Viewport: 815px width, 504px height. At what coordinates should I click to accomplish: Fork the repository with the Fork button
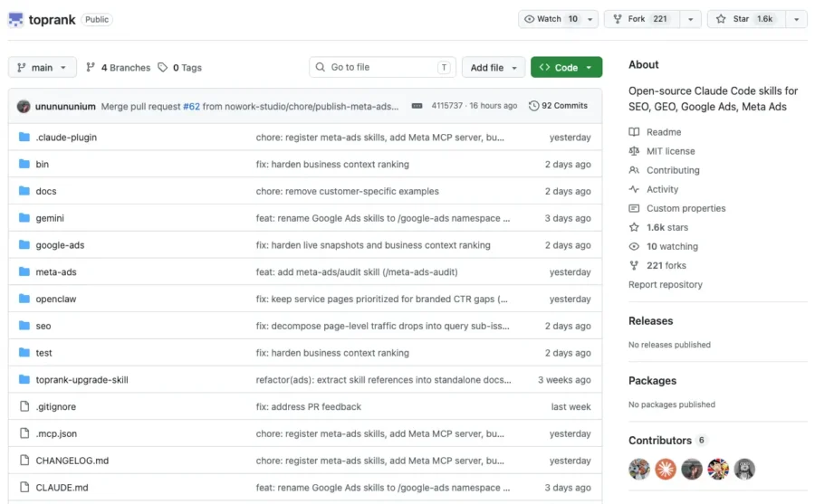[642, 19]
